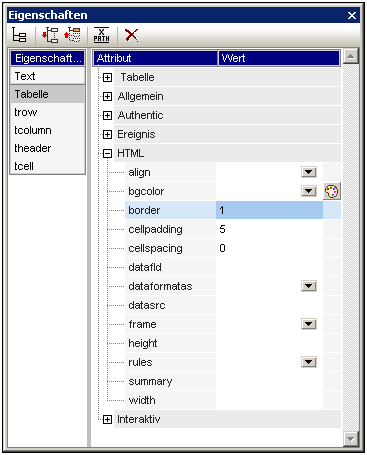
Task: Select tcolumn in the properties list
Action: tap(47, 130)
